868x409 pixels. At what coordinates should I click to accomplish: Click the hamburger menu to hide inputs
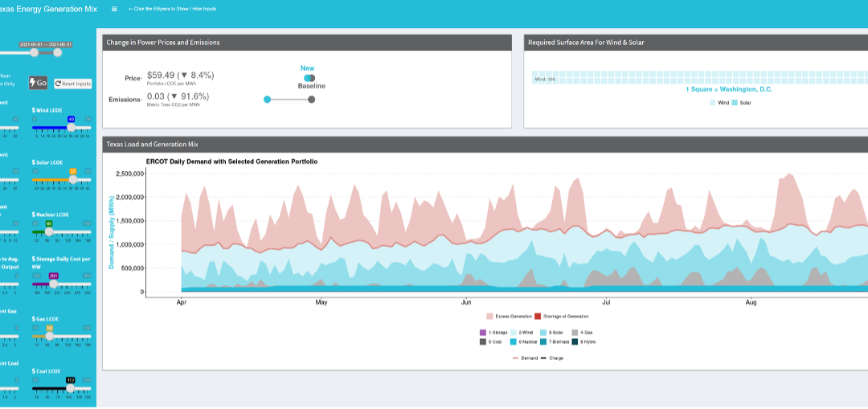tap(114, 9)
